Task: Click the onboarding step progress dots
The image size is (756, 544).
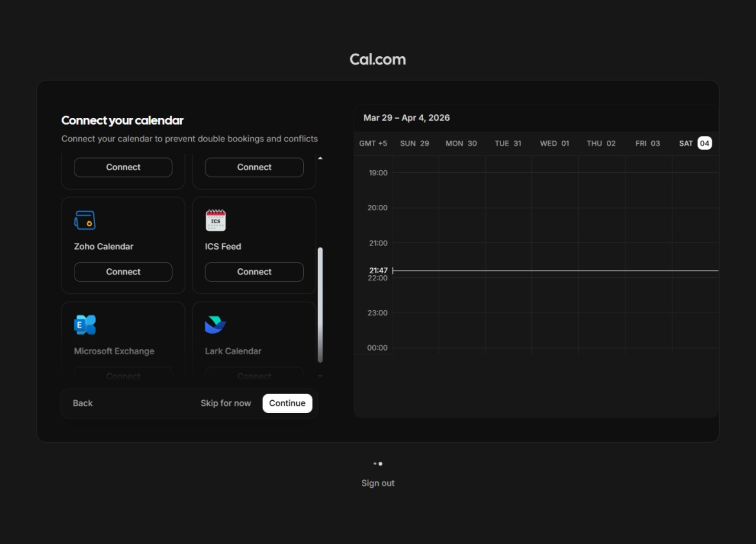Action: (378, 464)
